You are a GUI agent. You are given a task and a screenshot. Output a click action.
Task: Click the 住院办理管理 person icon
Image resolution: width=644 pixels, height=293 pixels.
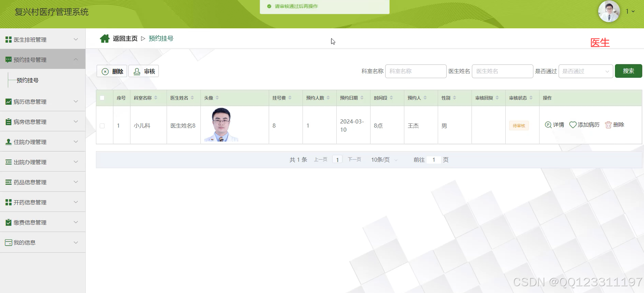(x=9, y=142)
